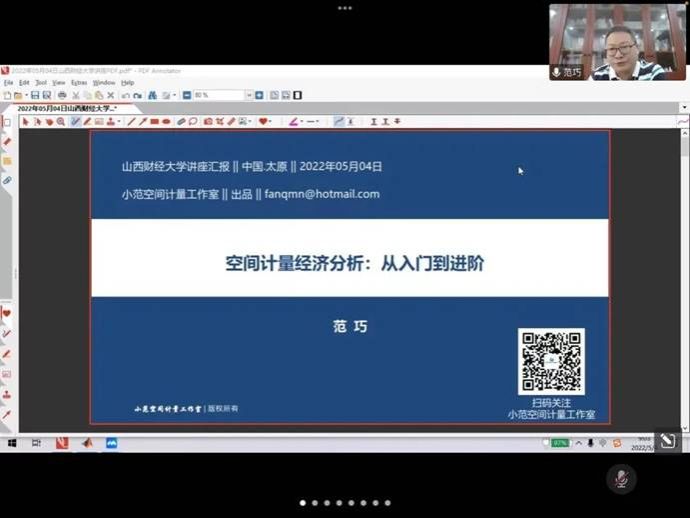Click the Print icon in toolbar
Image resolution: width=690 pixels, height=518 pixels.
pyautogui.click(x=62, y=95)
